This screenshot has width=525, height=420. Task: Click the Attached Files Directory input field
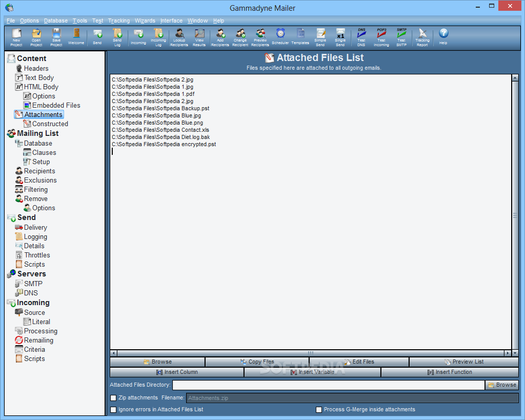point(329,385)
